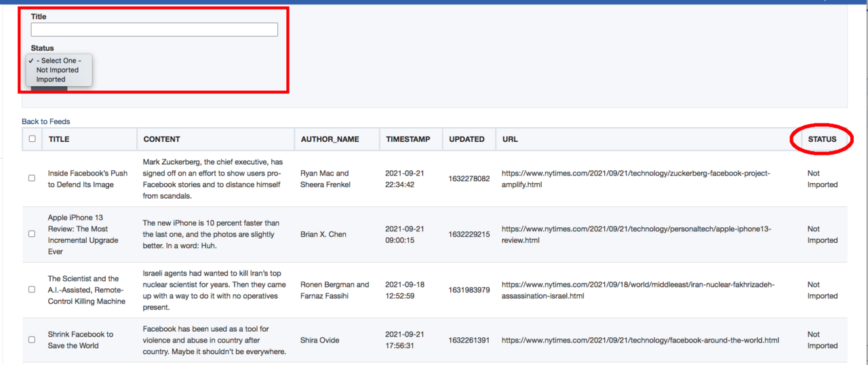
Task: Sort the table by TITLE column header
Action: [58, 139]
